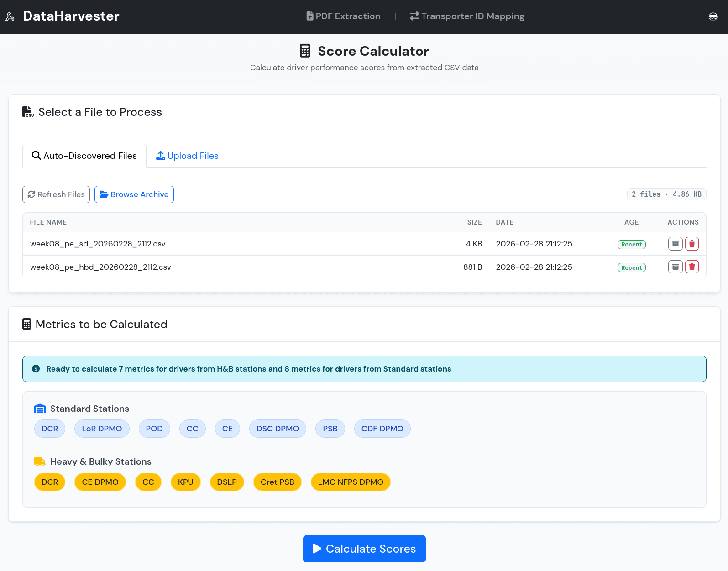The width and height of the screenshot is (728, 571).
Task: Click the PSB metric chip
Action: coord(330,429)
